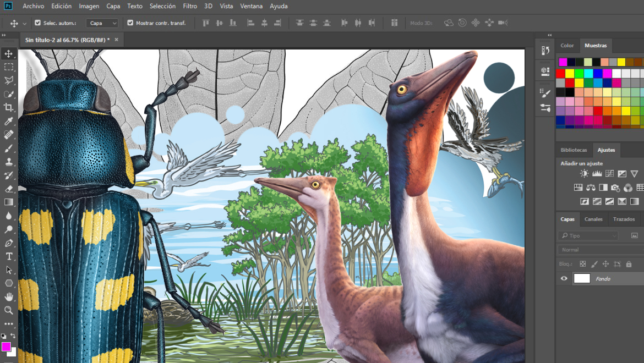
Task: Select the Pen tool
Action: click(9, 243)
